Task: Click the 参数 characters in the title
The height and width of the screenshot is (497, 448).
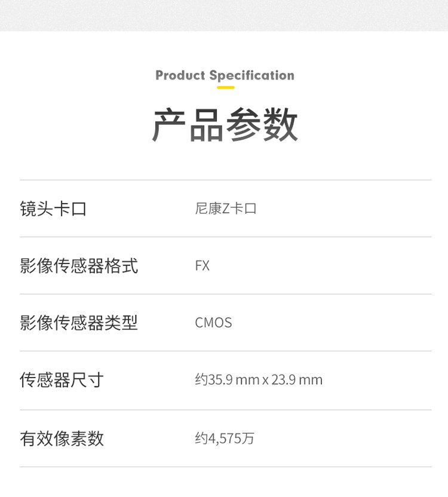Action: pos(262,125)
